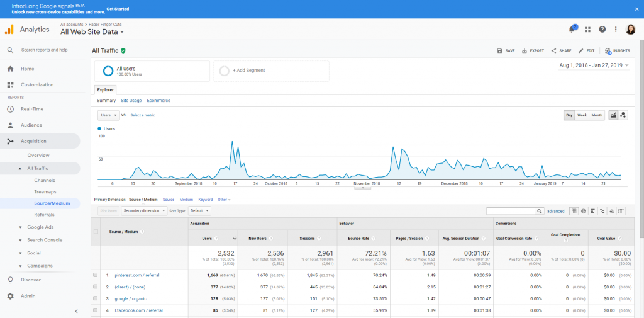
Task: Open the date range picker
Action: tap(594, 65)
